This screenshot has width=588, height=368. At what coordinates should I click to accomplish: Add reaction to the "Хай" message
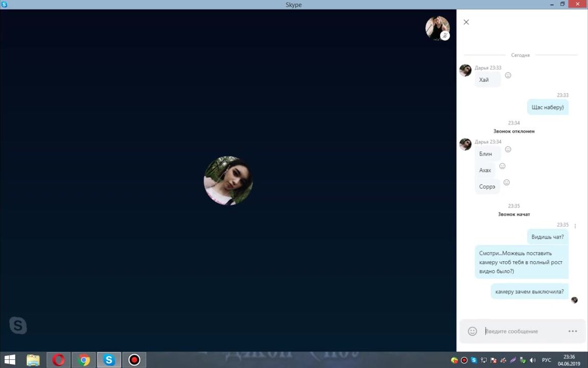coord(508,75)
